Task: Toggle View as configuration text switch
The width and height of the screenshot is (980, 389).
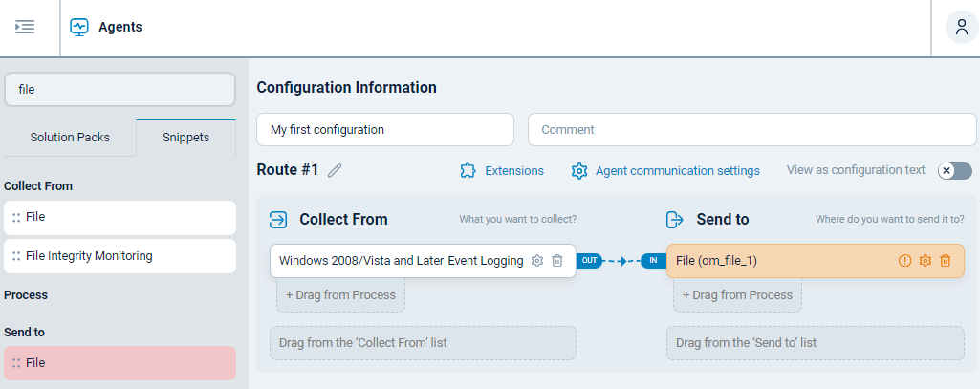Action: (954, 171)
